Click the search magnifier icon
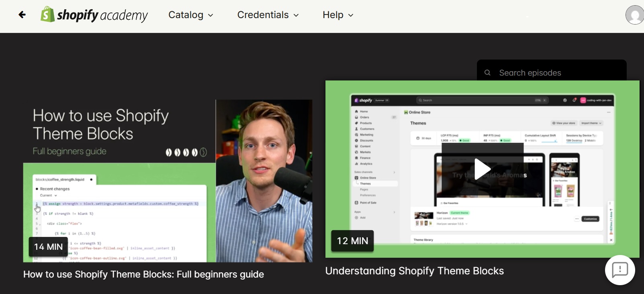 pos(487,73)
